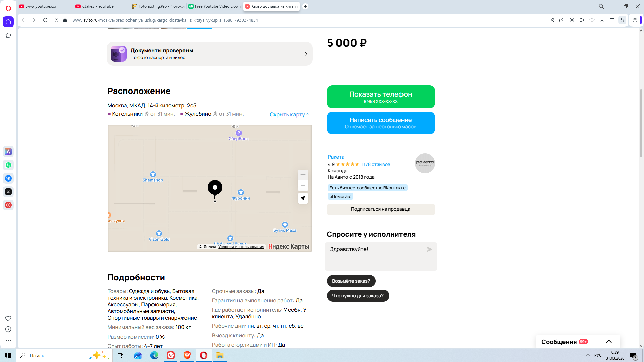Click the map geolocation arrow button
The width and height of the screenshot is (644, 362).
(x=303, y=198)
